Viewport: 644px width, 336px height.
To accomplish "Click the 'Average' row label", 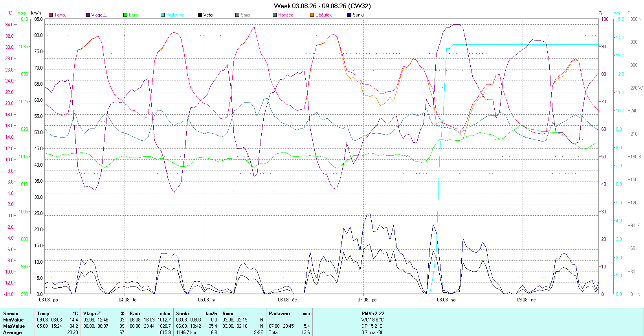I will pos(13,332).
